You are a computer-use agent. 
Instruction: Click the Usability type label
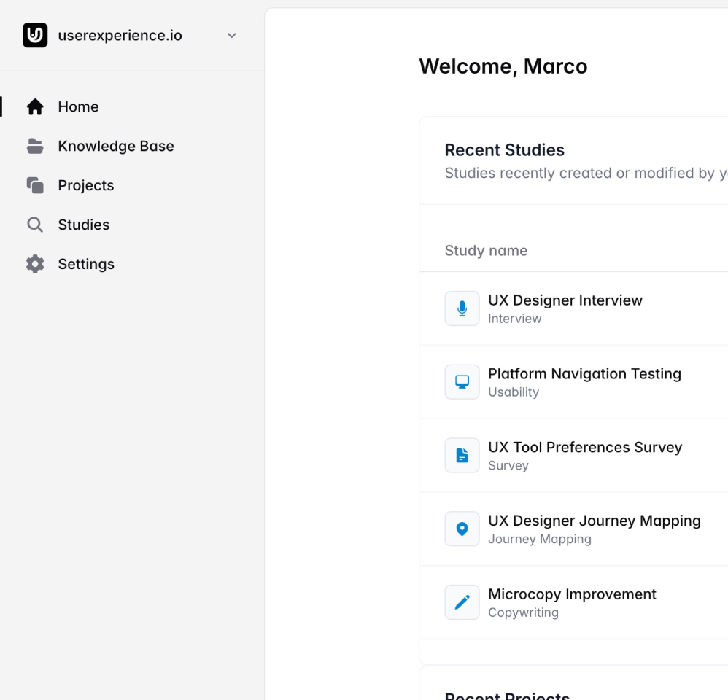tap(514, 392)
